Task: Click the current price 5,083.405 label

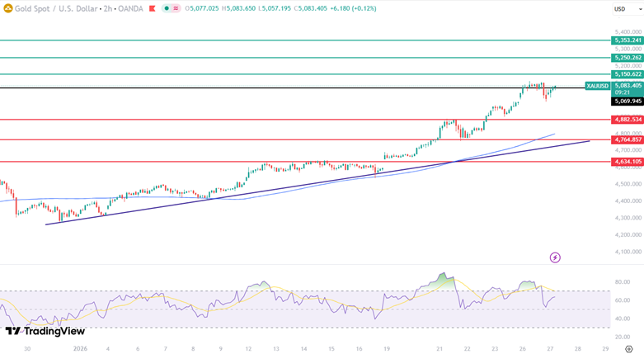Action: coord(627,85)
